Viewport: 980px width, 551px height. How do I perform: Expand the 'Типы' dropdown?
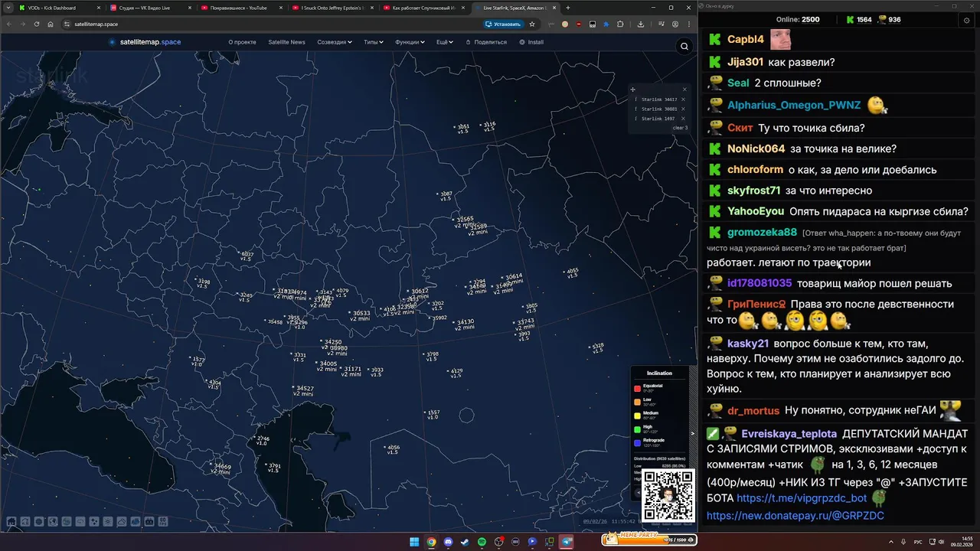point(374,42)
